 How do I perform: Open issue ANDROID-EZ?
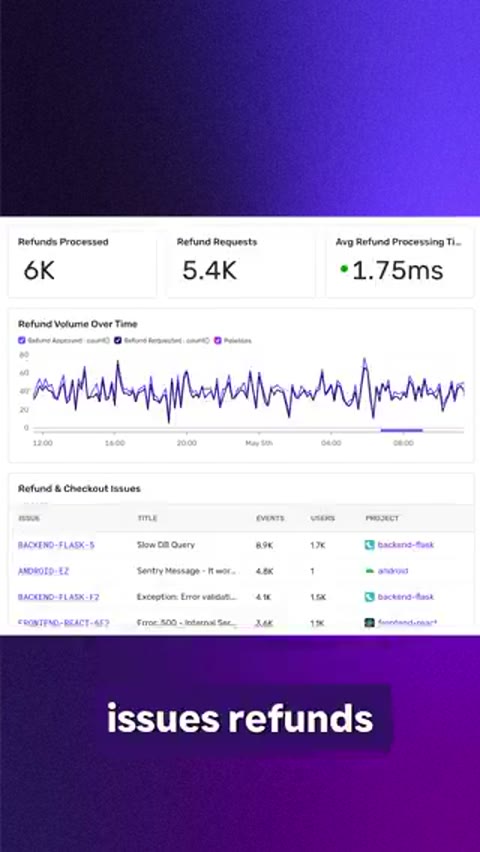click(43, 571)
